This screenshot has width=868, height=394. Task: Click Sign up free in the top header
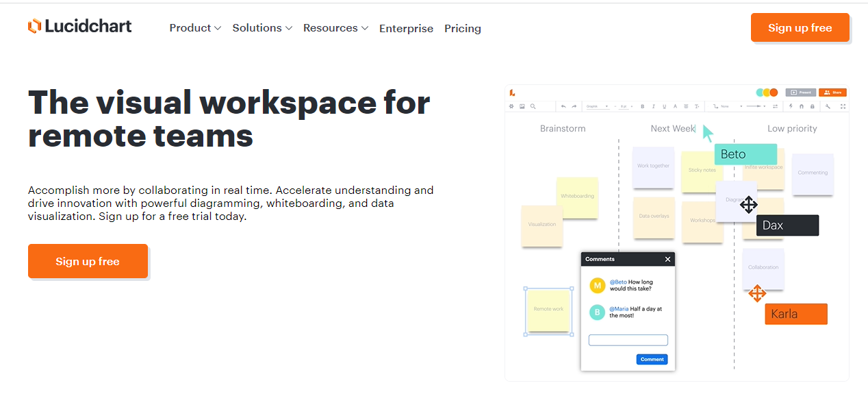(x=800, y=27)
